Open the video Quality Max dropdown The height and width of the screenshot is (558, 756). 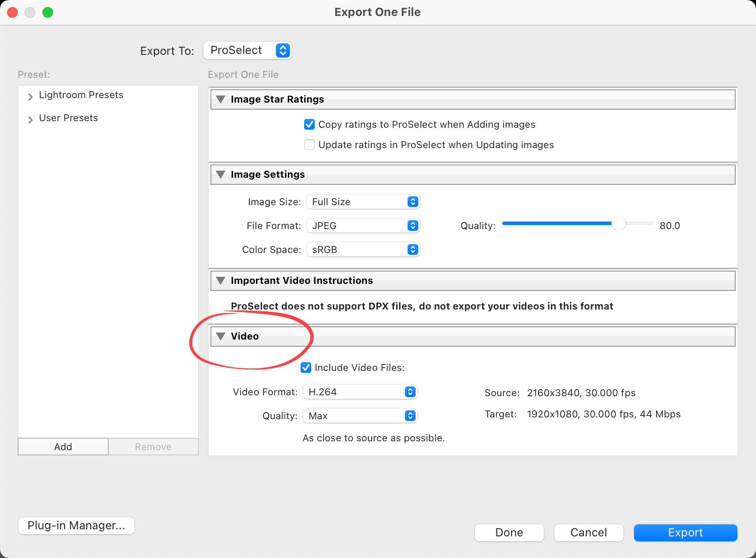click(x=360, y=416)
